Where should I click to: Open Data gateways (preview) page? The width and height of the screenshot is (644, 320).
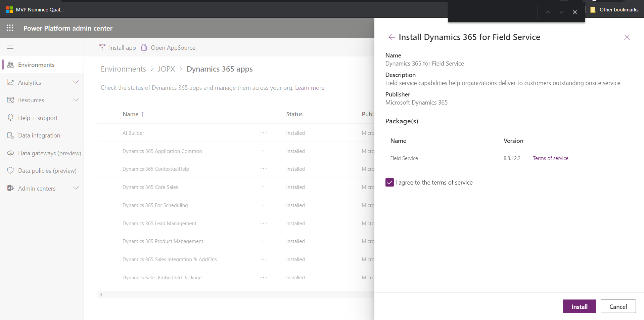click(42, 153)
